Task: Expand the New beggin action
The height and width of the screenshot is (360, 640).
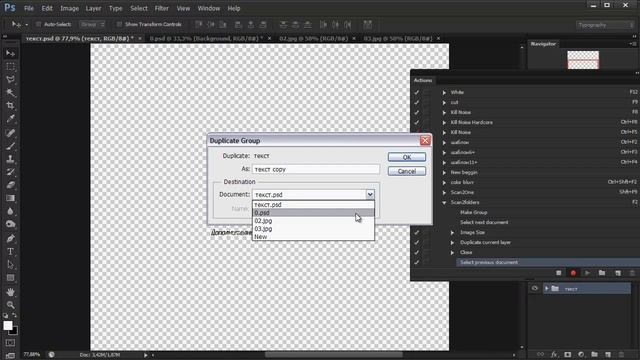Action: [x=444, y=172]
